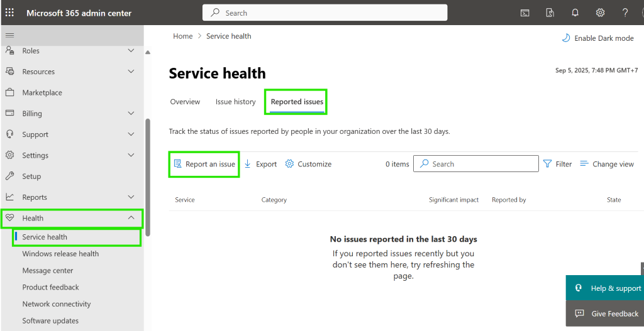The height and width of the screenshot is (331, 644).
Task: Click the Health heart icon
Action: pos(10,218)
